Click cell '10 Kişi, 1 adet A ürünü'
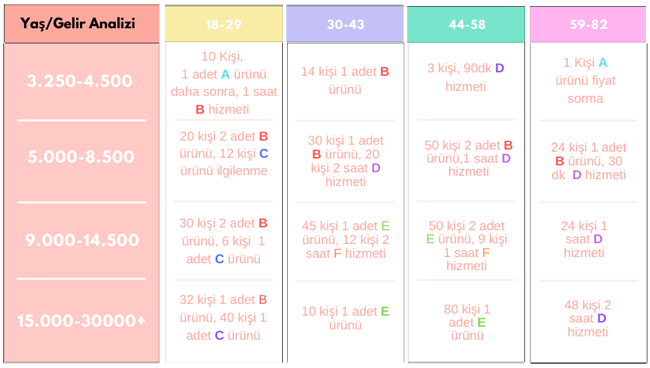Viewport: 650px width, 368px height. [224, 83]
